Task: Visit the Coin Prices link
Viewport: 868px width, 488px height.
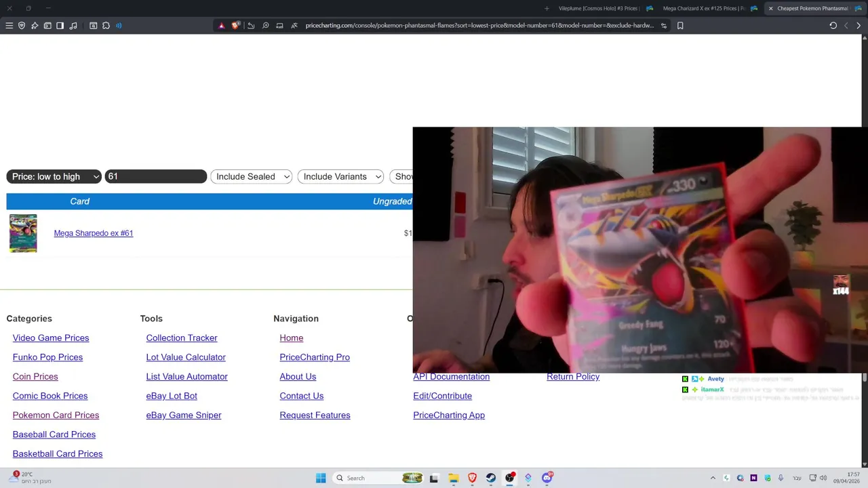Action: click(x=35, y=376)
